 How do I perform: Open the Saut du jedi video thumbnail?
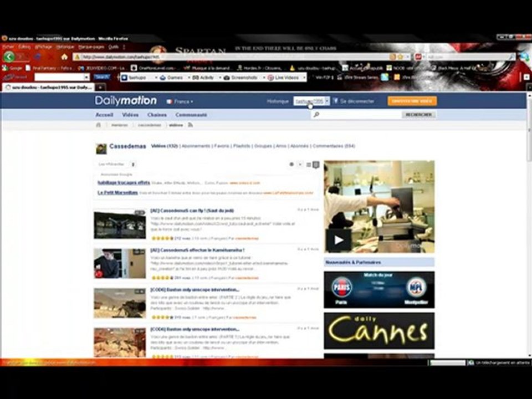point(120,224)
